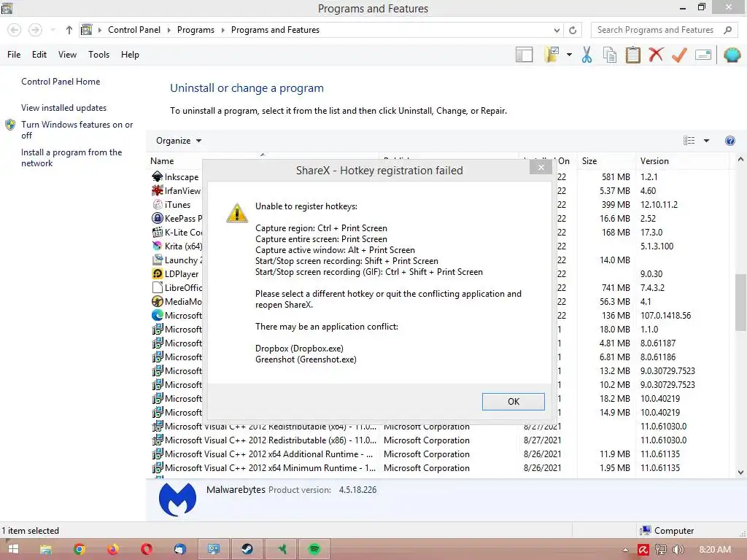Click the network tray icon
This screenshot has height=560, width=747.
(x=660, y=550)
